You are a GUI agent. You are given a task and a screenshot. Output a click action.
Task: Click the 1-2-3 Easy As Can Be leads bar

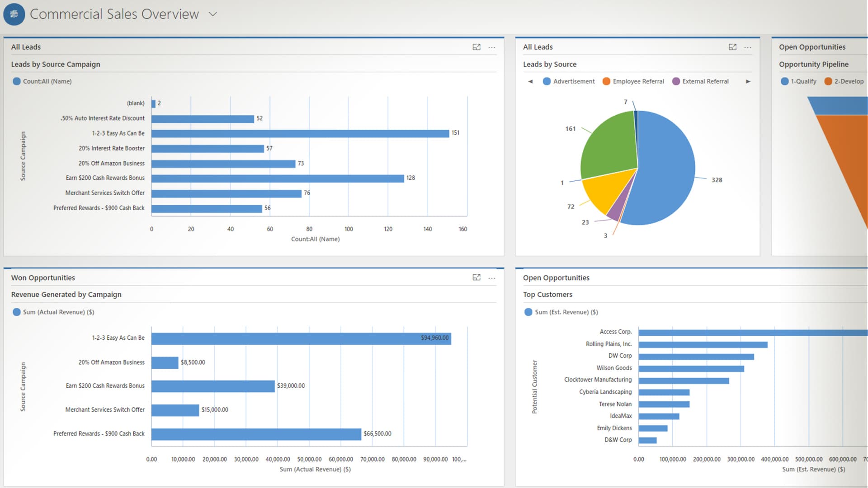coord(300,133)
